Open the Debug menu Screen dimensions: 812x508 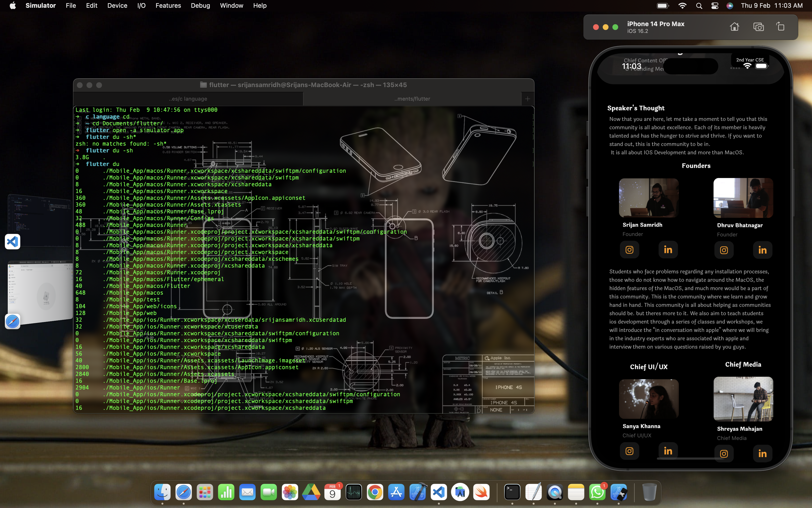200,6
